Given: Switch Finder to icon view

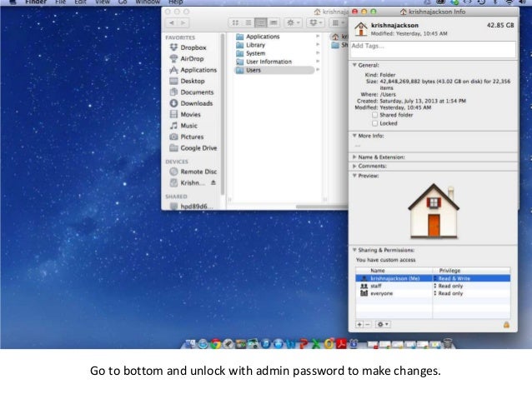Looking at the screenshot, I should click(x=235, y=22).
